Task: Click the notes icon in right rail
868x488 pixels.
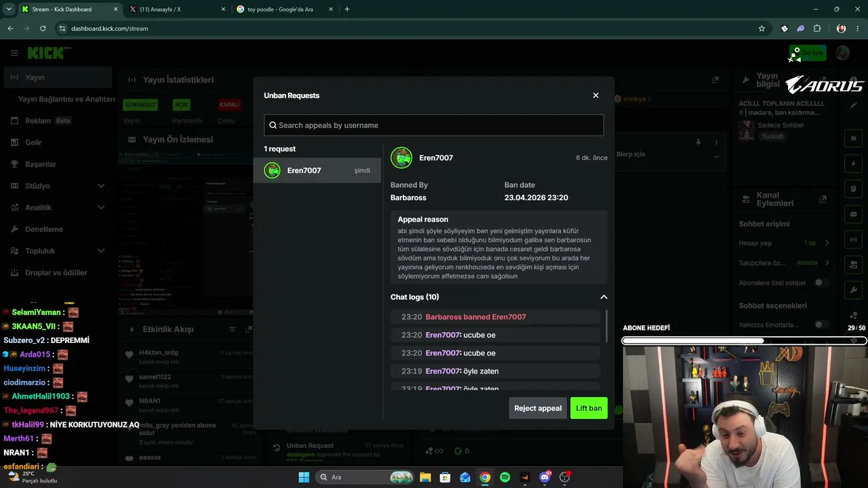Action: click(854, 188)
